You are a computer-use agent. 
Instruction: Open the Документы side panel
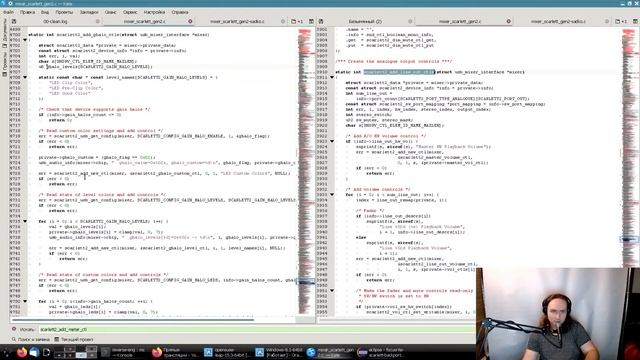(4, 33)
